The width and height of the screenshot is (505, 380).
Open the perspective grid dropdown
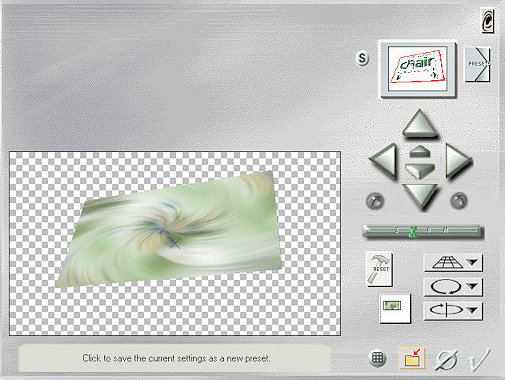click(453, 263)
